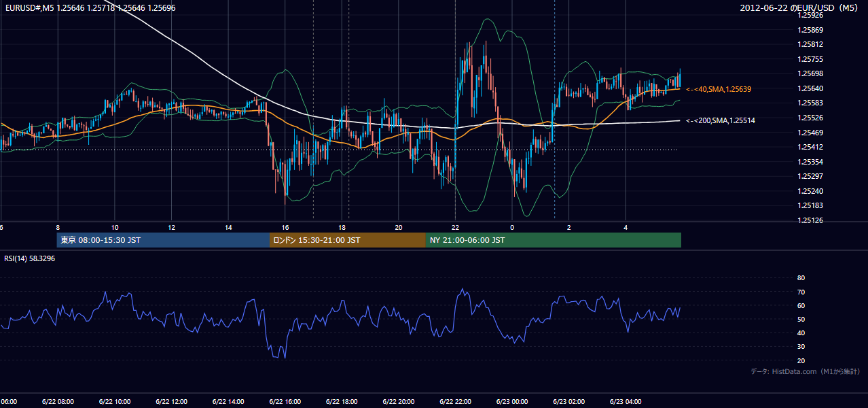This screenshot has width=868, height=408.
Task: Click hour tick 16 below price chart
Action: tap(285, 227)
